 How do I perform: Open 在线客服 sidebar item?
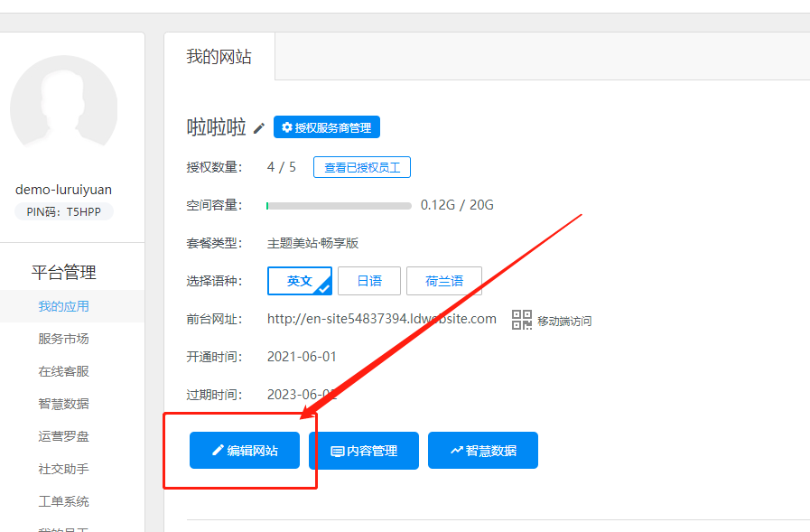63,371
